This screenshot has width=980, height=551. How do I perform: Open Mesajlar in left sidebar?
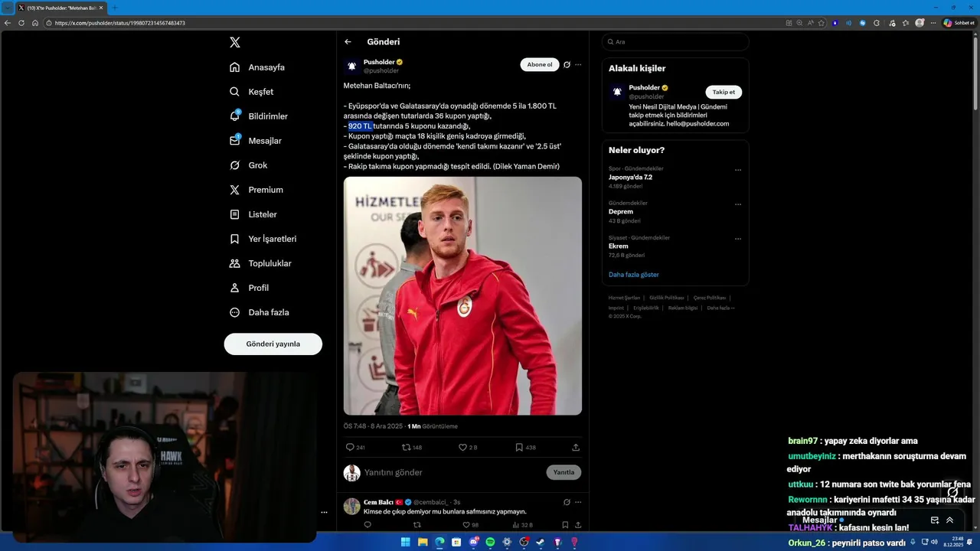pos(256,141)
